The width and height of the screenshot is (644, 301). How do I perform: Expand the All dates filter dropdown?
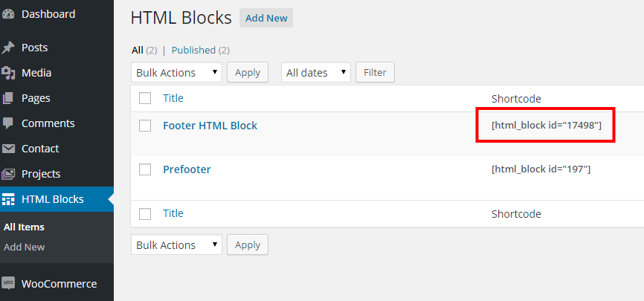pyautogui.click(x=315, y=72)
